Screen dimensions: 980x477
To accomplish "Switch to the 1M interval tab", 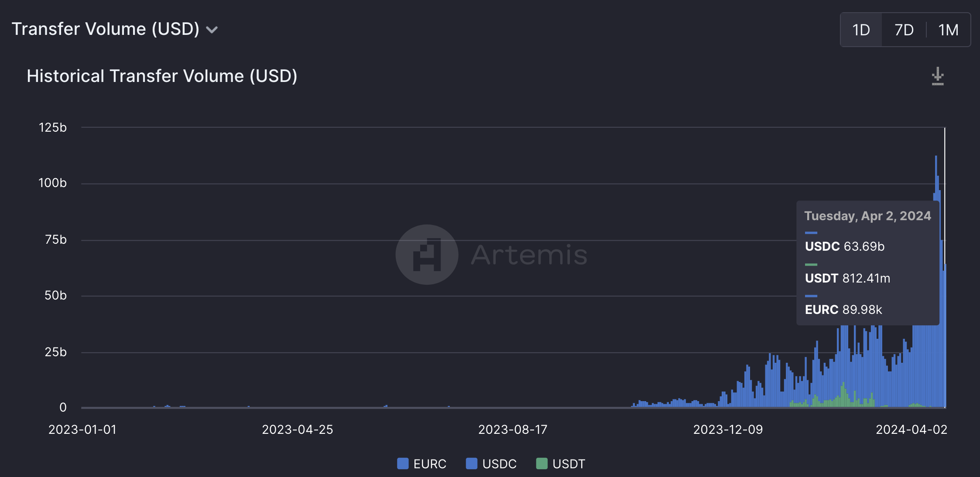I will point(948,30).
